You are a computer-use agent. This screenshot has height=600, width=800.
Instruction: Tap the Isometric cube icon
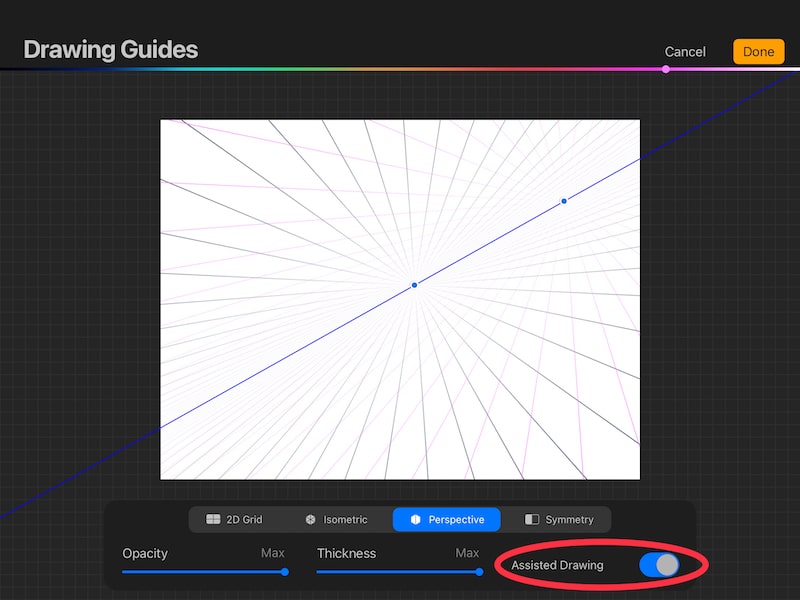(x=309, y=519)
